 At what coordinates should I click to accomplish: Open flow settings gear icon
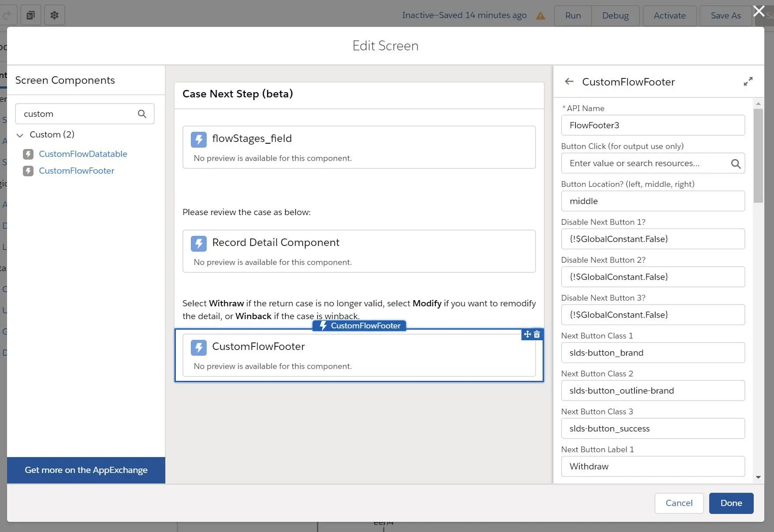pos(54,15)
